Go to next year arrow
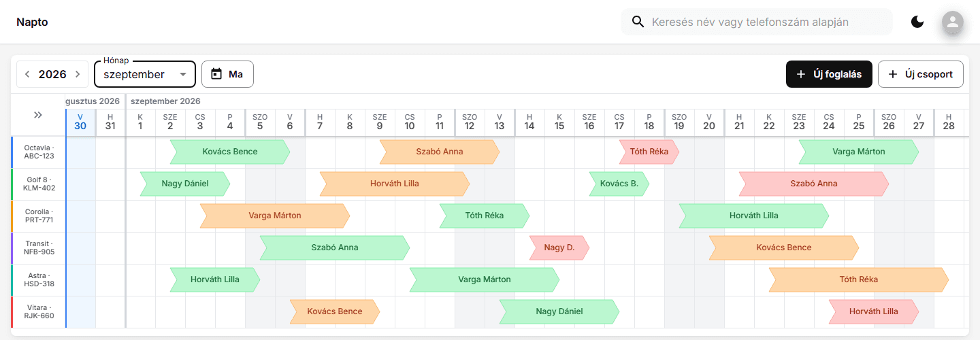Viewport: 980px width, 340px height. 78,74
